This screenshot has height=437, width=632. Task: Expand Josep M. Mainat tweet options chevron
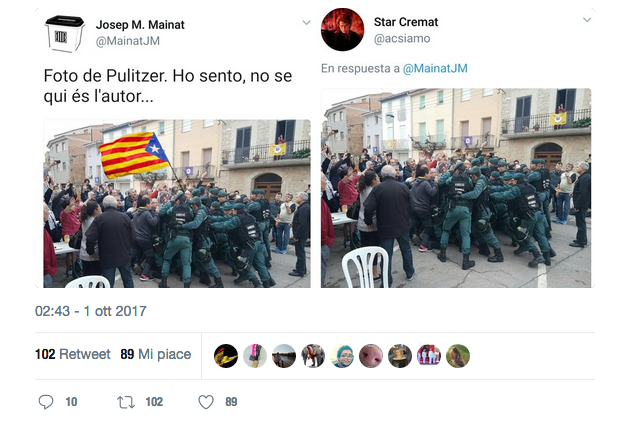[307, 22]
